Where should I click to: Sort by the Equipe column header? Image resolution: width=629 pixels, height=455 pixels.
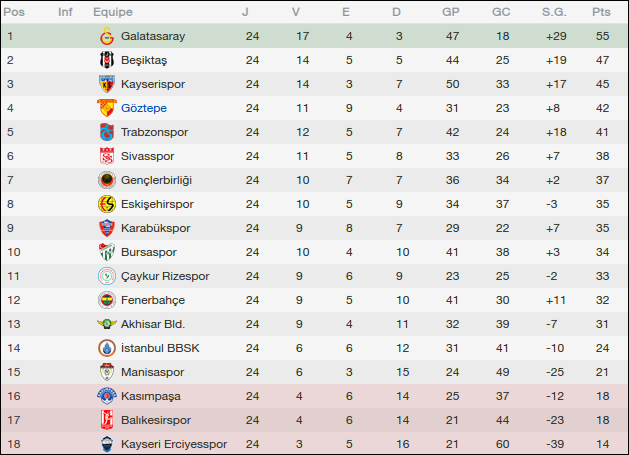[x=113, y=12]
